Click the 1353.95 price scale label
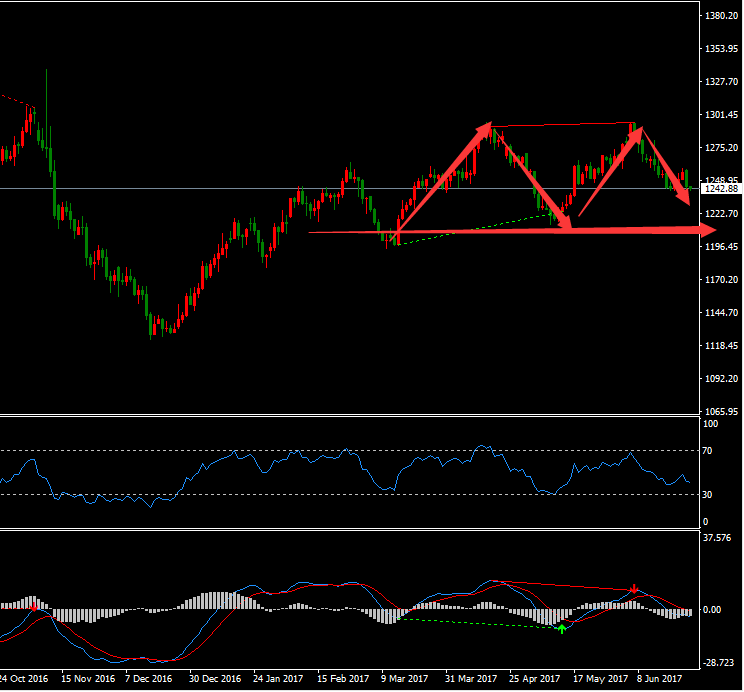This screenshot has width=744, height=692. tap(721, 48)
